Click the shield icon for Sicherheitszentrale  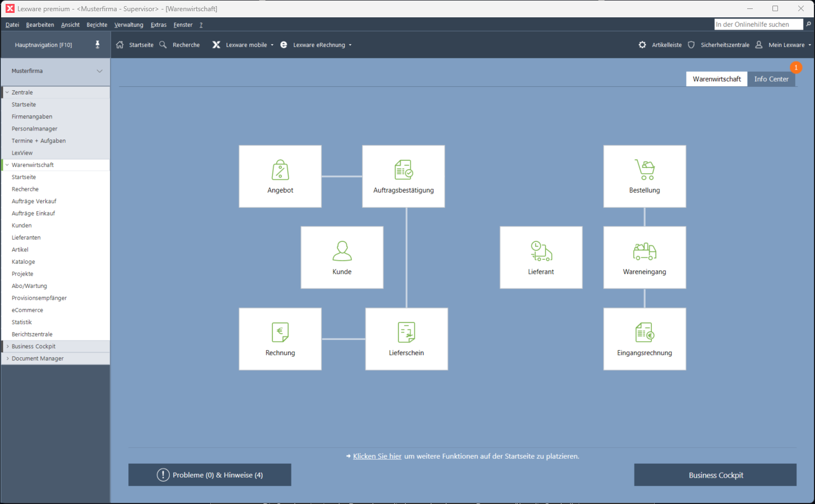tap(691, 45)
